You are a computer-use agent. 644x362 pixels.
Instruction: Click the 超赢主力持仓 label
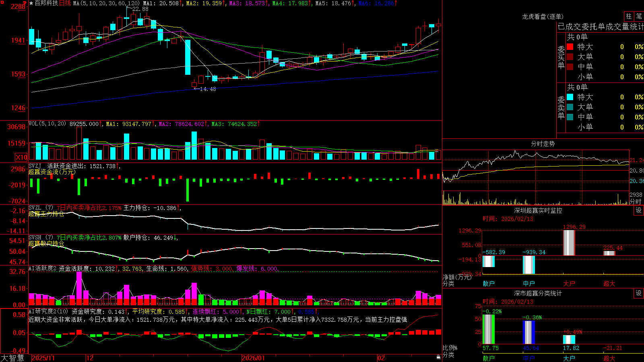[46, 214]
